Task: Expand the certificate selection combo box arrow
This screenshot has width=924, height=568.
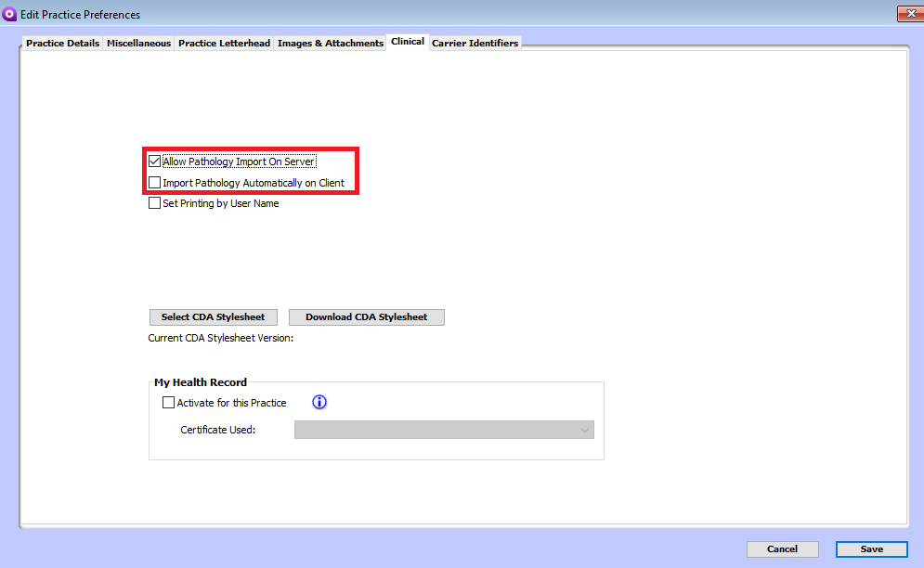Action: tap(584, 430)
